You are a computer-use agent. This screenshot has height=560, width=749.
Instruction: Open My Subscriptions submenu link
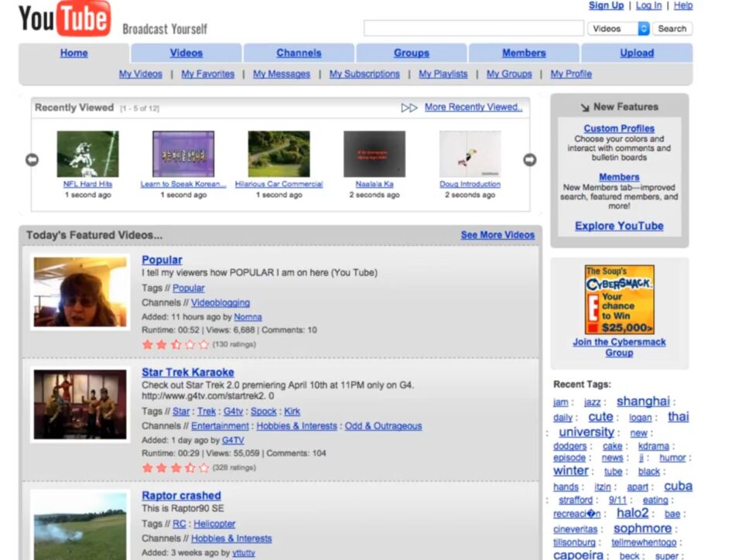(364, 74)
